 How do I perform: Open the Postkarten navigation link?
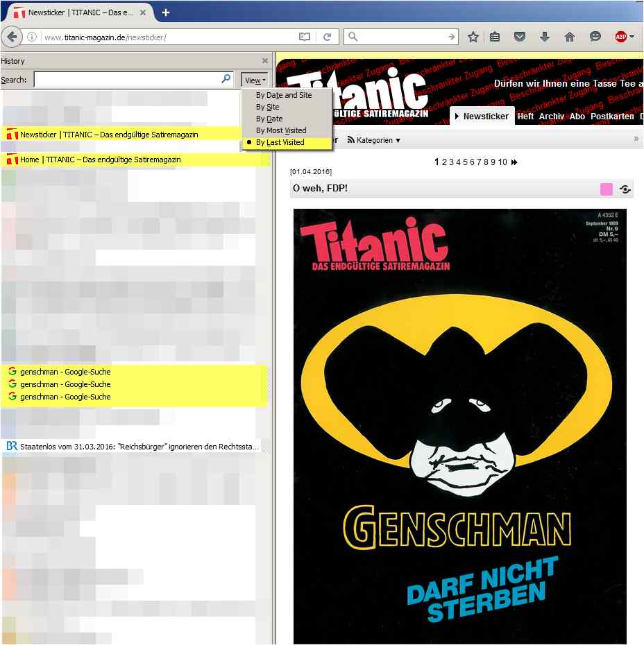click(x=612, y=117)
